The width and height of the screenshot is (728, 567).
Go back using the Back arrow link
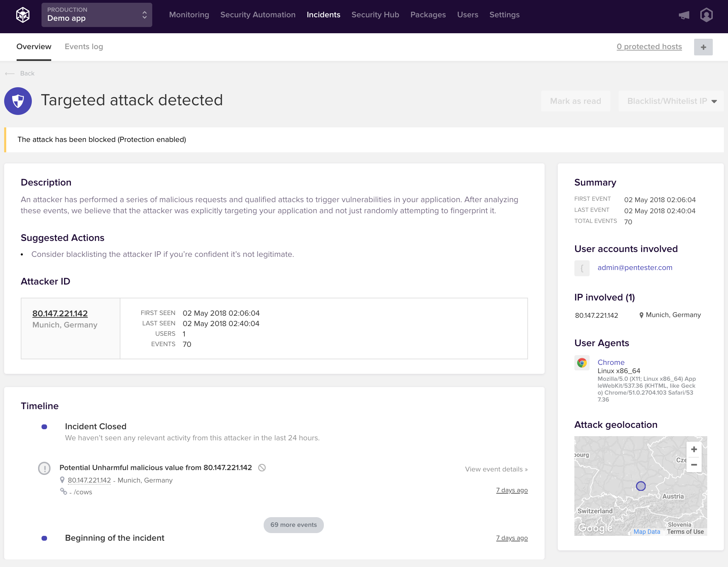tap(20, 73)
